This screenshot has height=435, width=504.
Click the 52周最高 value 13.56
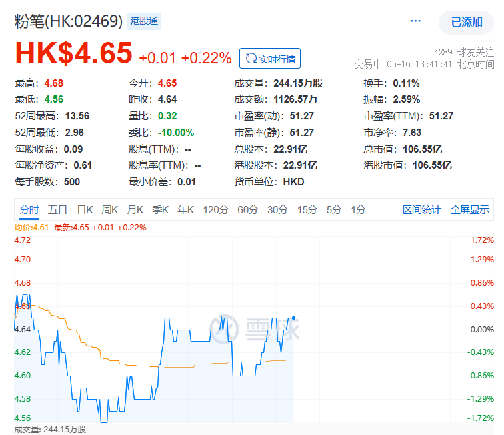77,116
